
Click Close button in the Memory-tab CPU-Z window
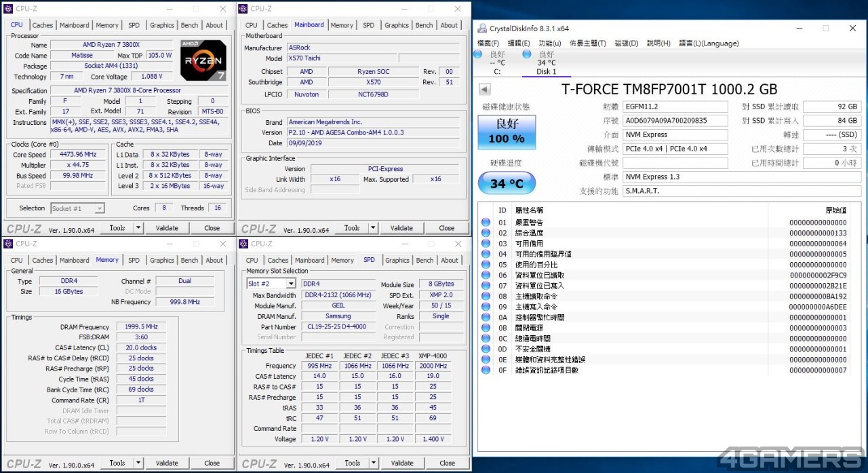coord(212,463)
